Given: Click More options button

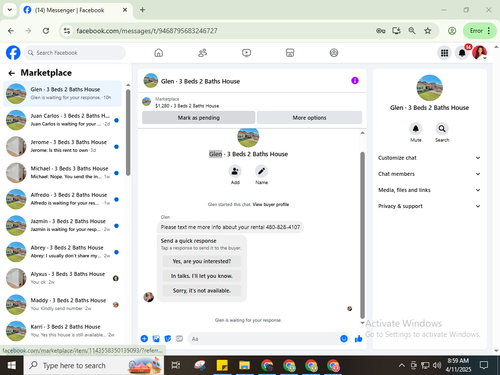Looking at the screenshot, I should coord(309,118).
